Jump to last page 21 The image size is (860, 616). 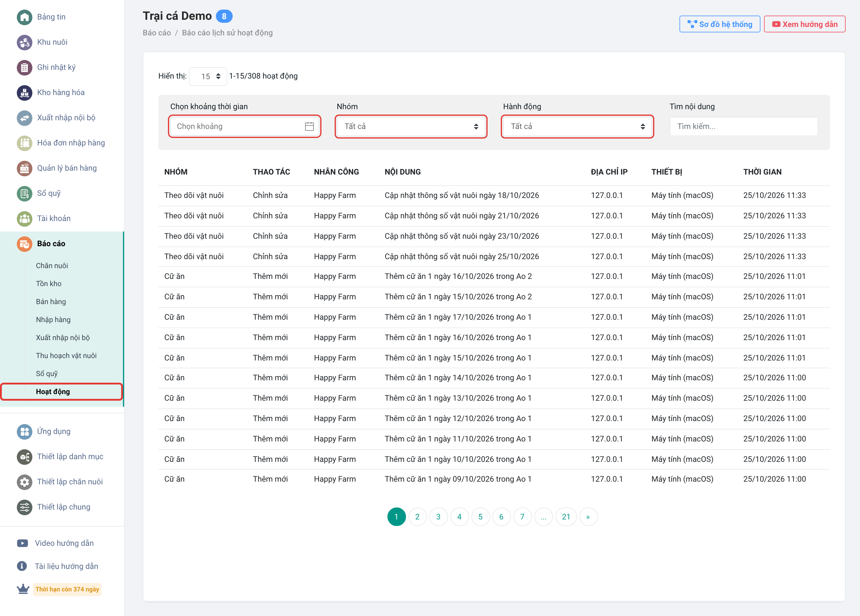(566, 517)
